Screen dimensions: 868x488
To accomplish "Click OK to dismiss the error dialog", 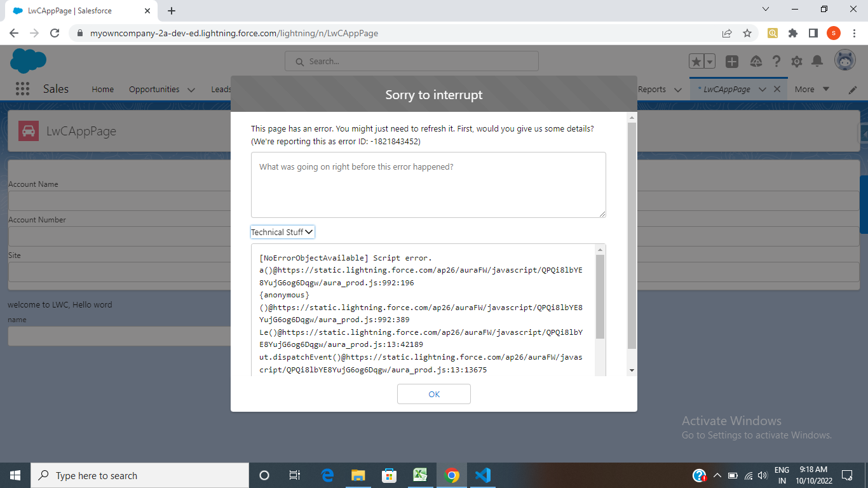I will pyautogui.click(x=434, y=394).
